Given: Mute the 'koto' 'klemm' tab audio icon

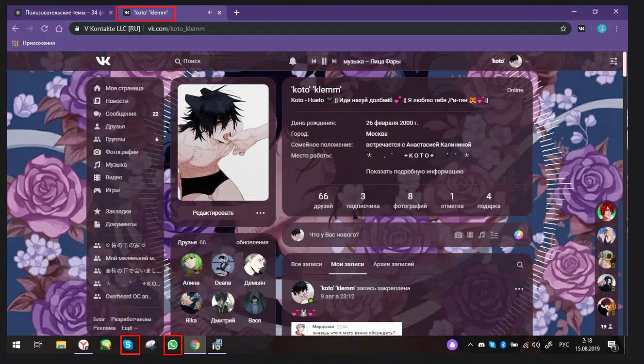Looking at the screenshot, I should click(210, 13).
